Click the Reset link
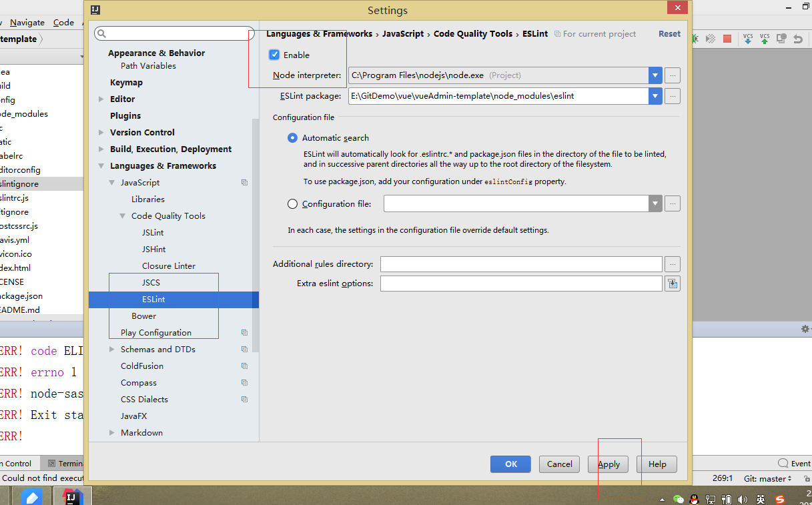 [669, 33]
